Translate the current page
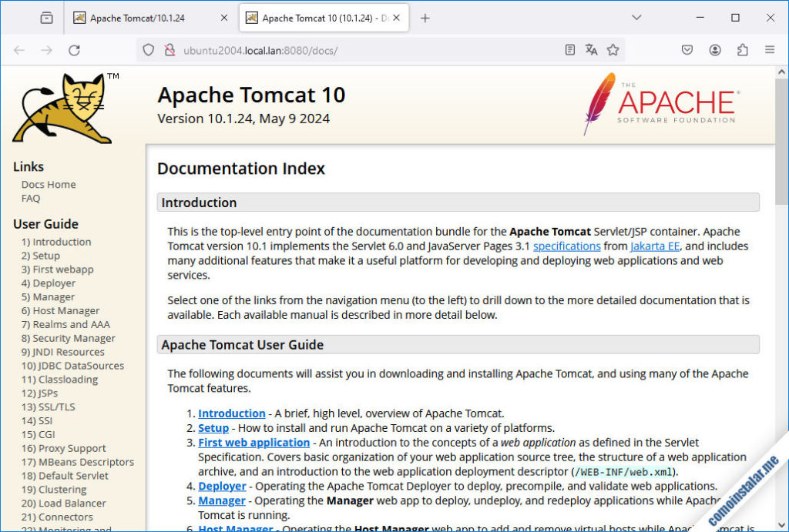789x532 pixels. 591,49
